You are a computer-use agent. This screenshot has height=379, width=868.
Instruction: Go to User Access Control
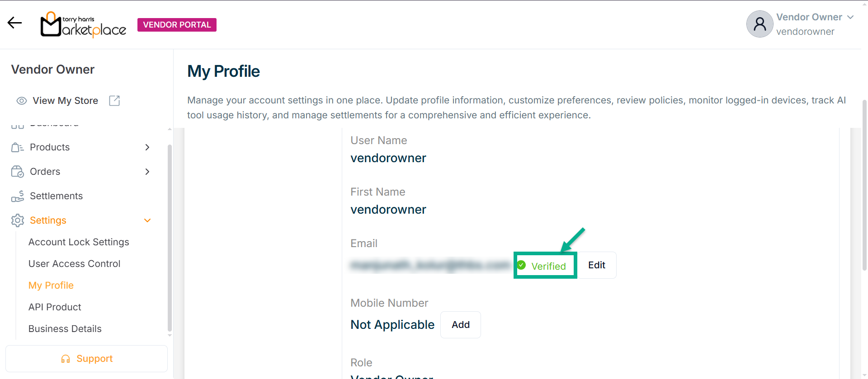(x=74, y=264)
